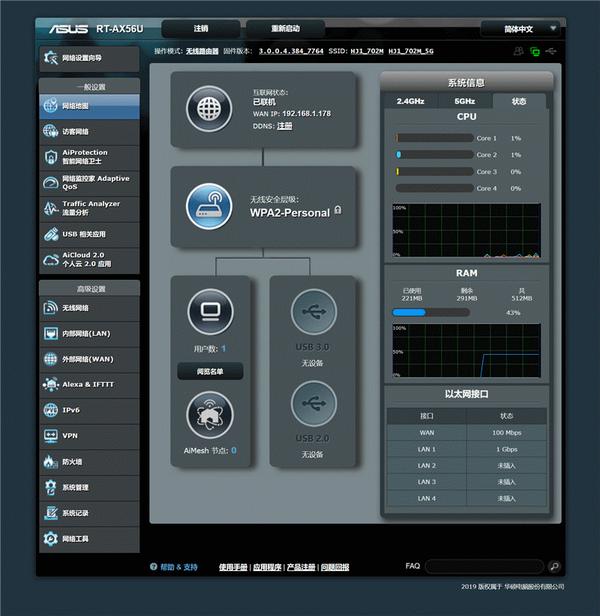600x616 pixels.
Task: Open the feedback link in footer
Action: (x=335, y=567)
